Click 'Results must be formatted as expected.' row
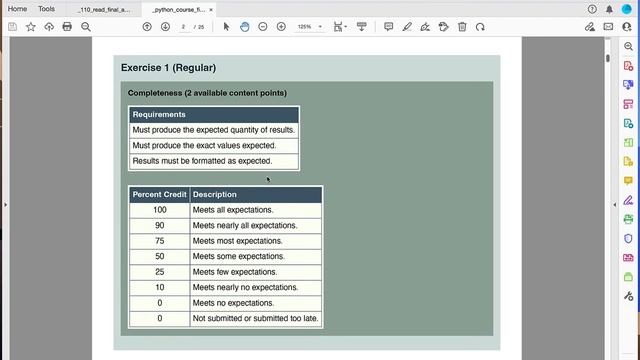 tap(214, 161)
